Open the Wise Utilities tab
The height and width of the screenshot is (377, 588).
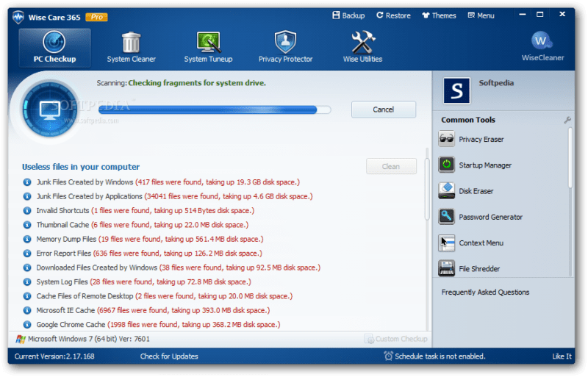(362, 48)
